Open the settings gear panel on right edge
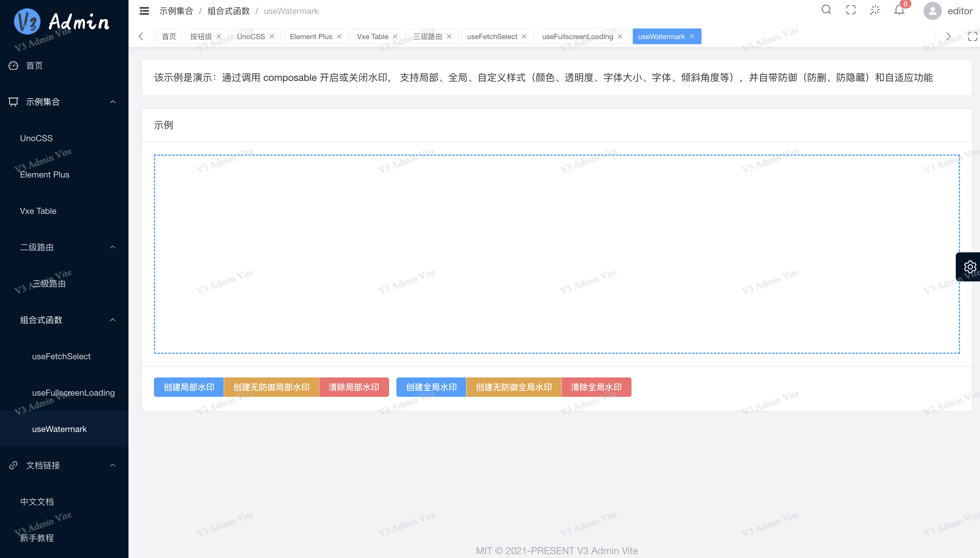This screenshot has width=980, height=558. [970, 266]
